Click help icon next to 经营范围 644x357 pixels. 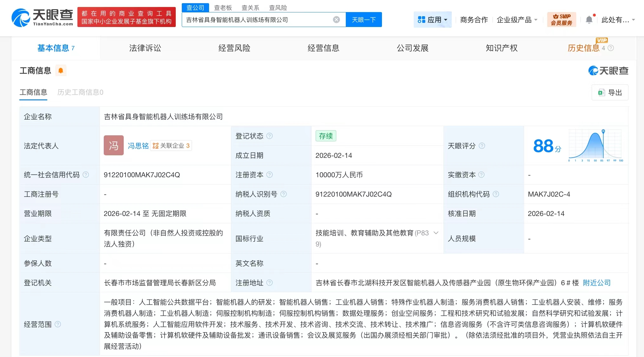click(x=58, y=324)
